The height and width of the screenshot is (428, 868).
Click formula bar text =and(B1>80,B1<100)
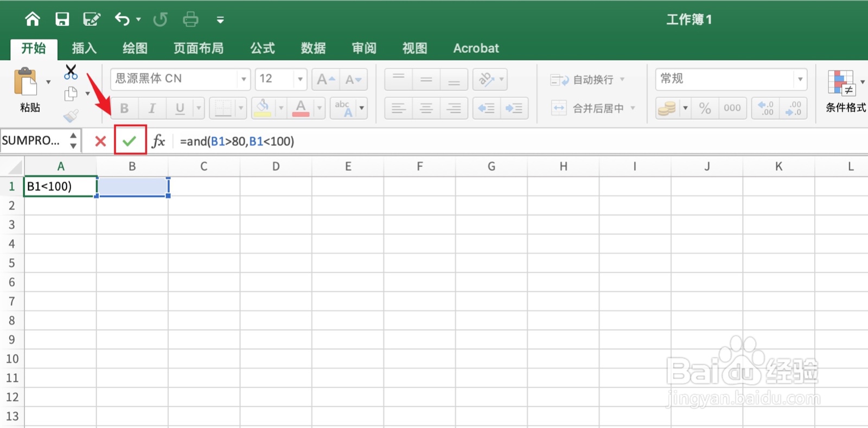click(237, 142)
